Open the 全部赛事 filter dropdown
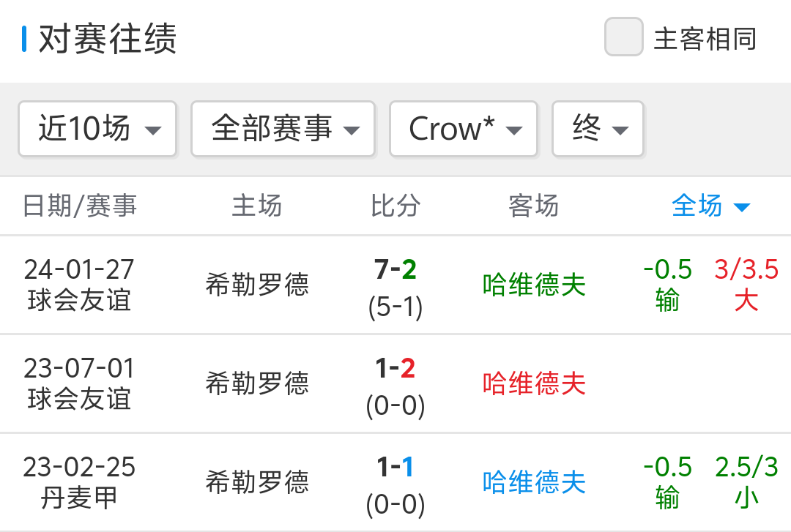Viewport: 791px width, 532px height. point(283,129)
